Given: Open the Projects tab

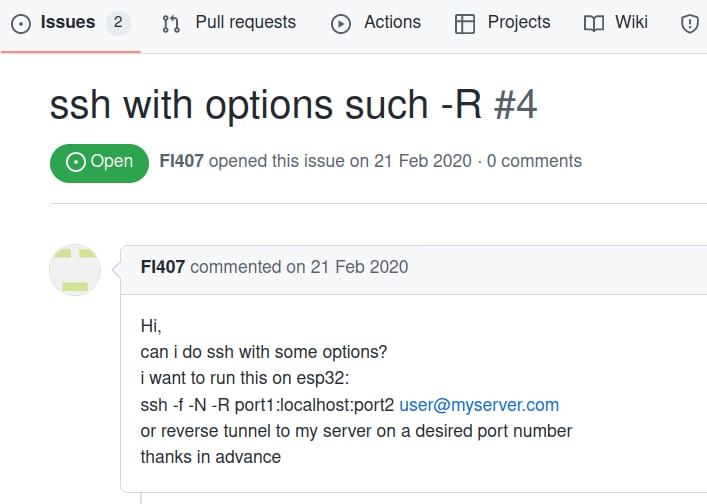Looking at the screenshot, I should (518, 22).
